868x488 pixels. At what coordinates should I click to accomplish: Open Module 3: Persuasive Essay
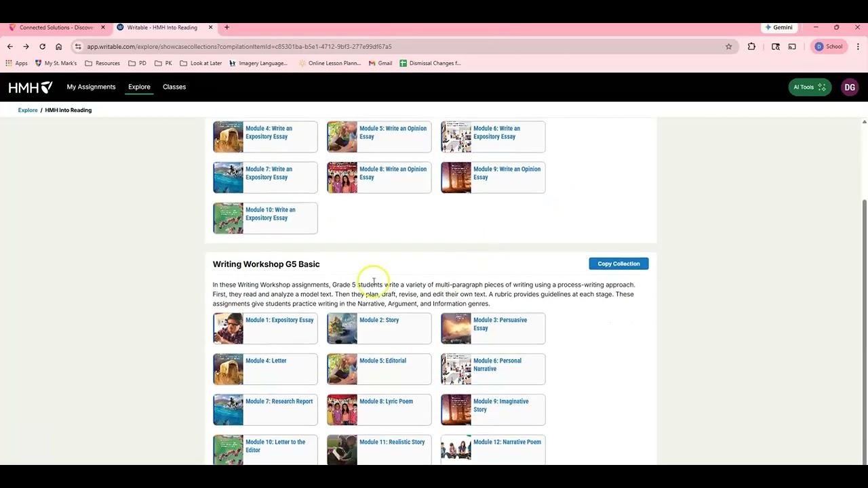pyautogui.click(x=493, y=329)
